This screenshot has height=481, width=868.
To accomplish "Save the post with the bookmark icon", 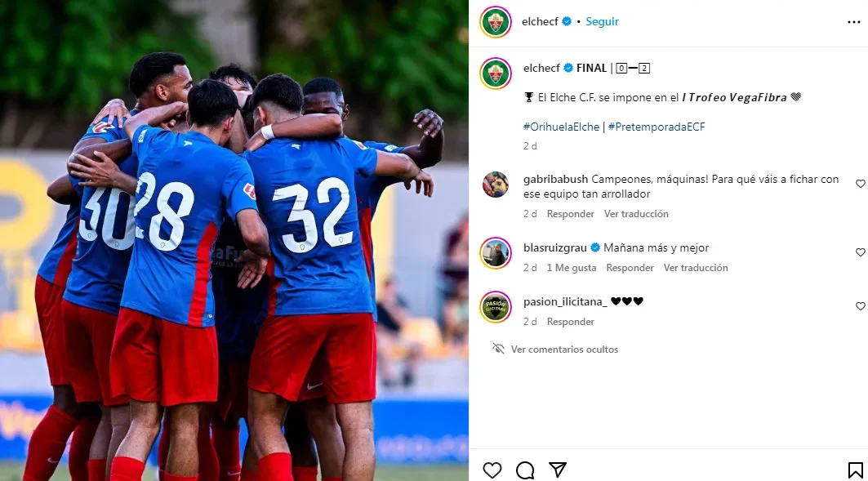I will pyautogui.click(x=855, y=470).
